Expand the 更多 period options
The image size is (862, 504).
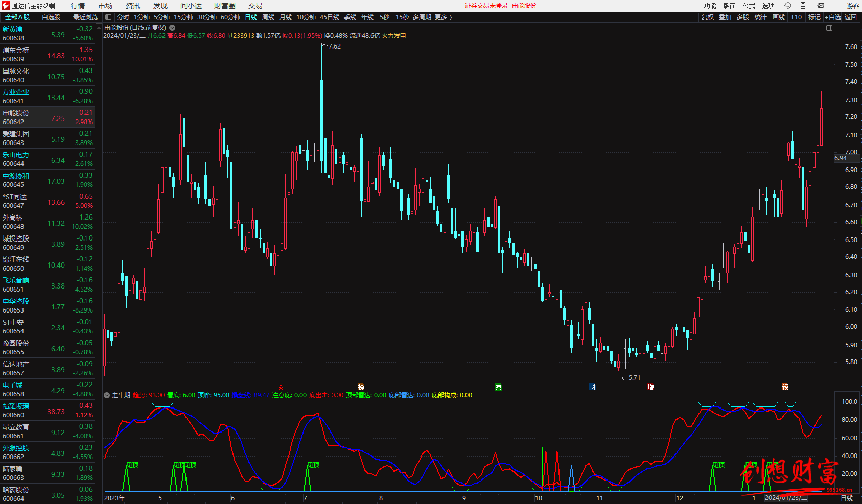tap(443, 17)
